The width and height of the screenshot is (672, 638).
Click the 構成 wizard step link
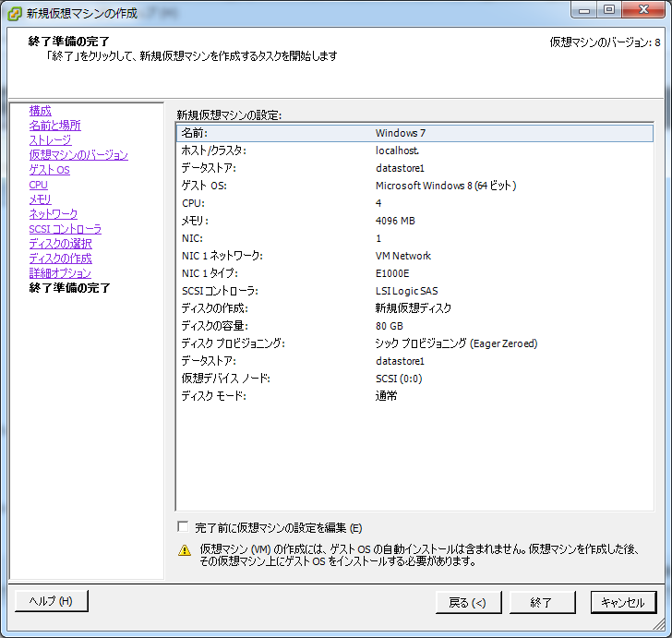tap(41, 111)
